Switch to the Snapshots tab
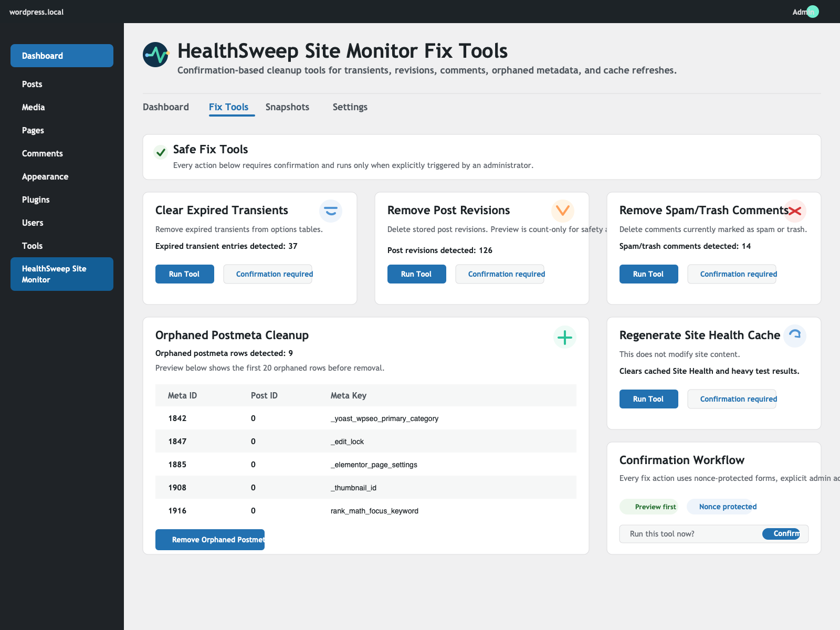The width and height of the screenshot is (840, 630). click(x=287, y=107)
